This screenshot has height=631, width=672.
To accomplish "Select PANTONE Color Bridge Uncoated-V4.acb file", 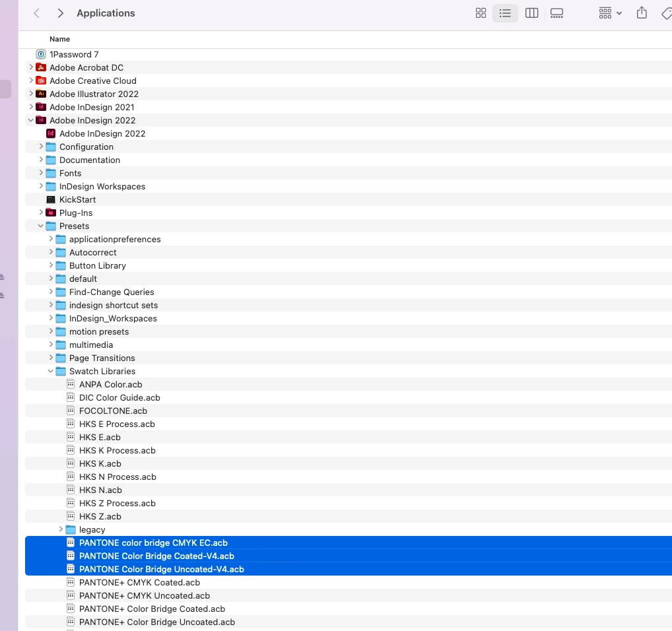I will (349, 570).
